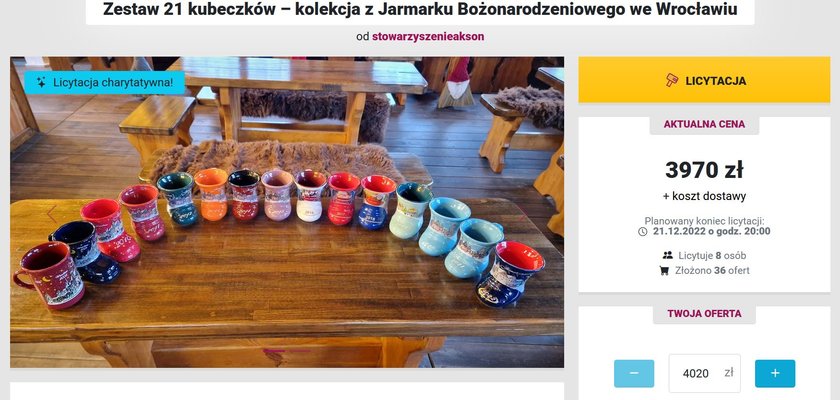The width and height of the screenshot is (840, 400).
Task: Click the current price 3970 zł
Action: (x=704, y=170)
